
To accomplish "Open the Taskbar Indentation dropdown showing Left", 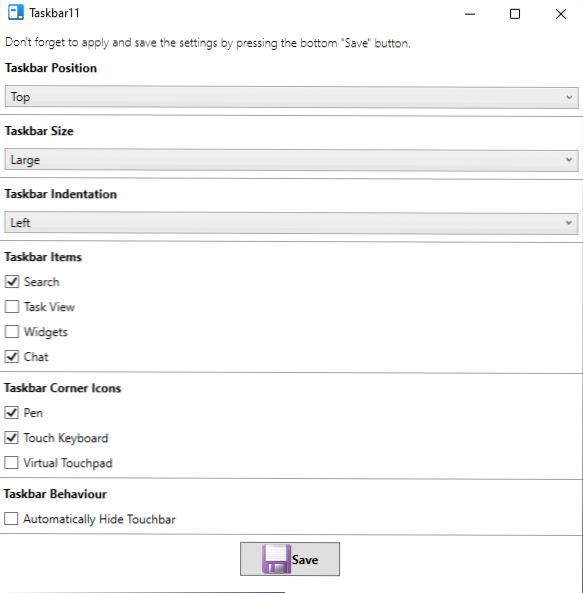I will tap(291, 223).
